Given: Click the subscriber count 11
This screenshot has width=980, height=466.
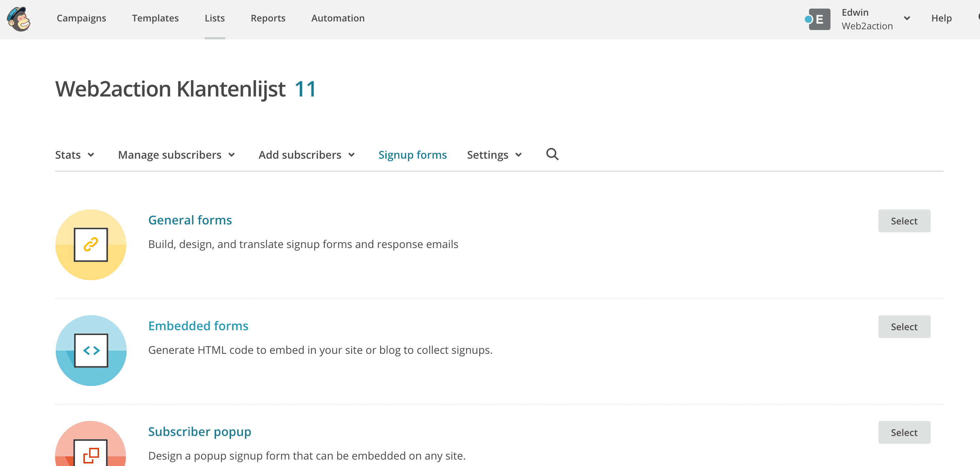Looking at the screenshot, I should (305, 89).
